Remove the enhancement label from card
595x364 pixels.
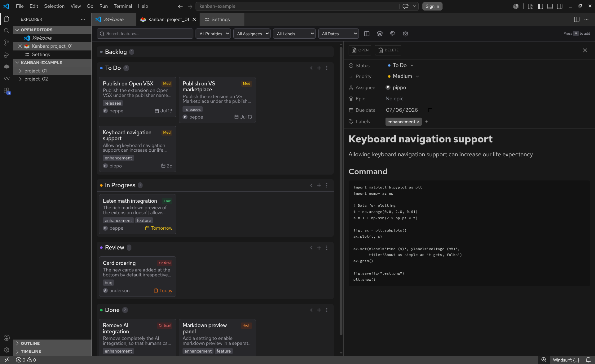click(x=418, y=122)
